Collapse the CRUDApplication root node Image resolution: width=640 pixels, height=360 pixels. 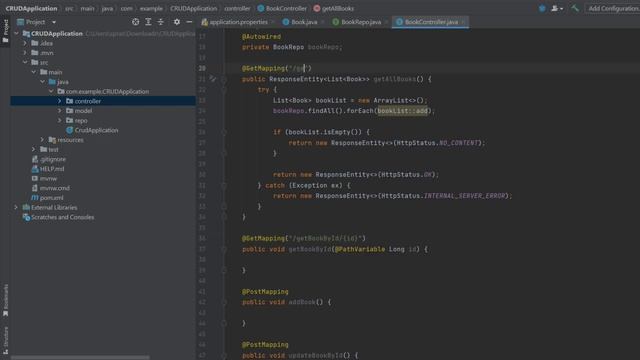coord(16,33)
